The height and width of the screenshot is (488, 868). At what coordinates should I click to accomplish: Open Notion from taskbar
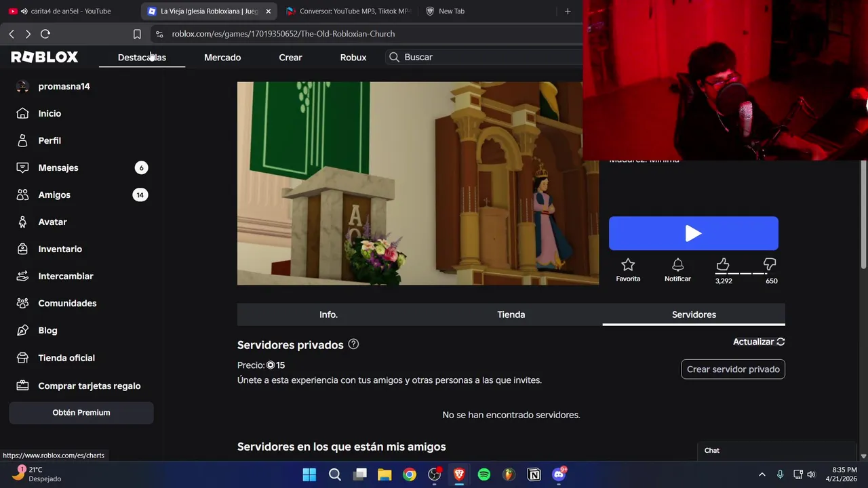(x=534, y=474)
